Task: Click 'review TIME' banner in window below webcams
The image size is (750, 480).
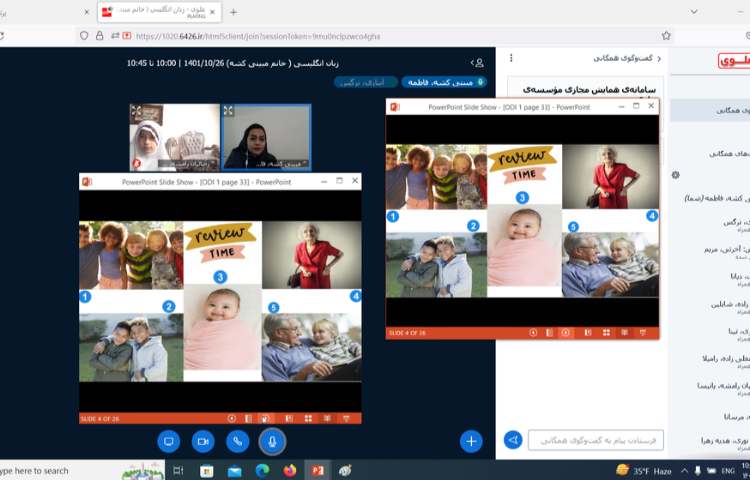Action: (220, 243)
